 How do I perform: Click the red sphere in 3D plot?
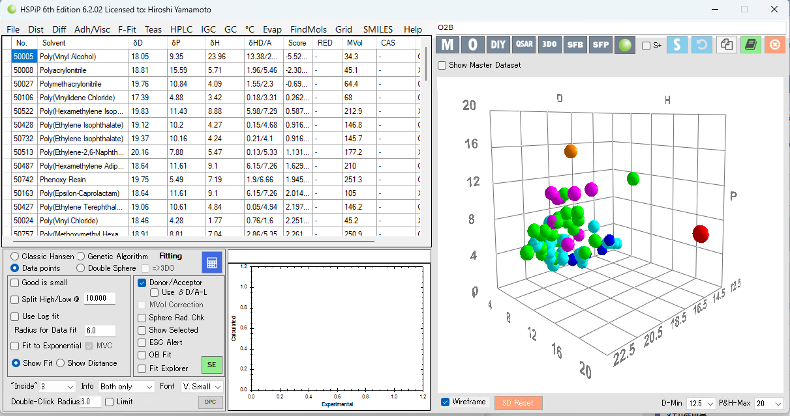701,233
